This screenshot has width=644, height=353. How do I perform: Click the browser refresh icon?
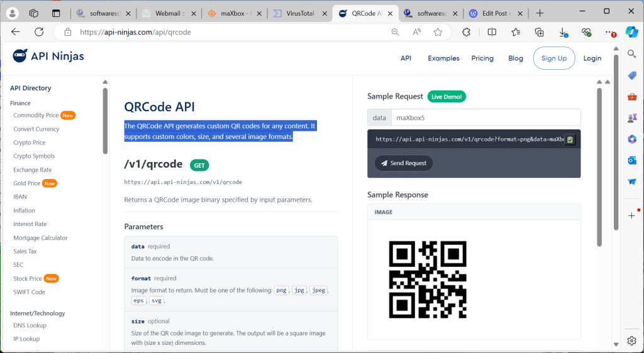39,32
